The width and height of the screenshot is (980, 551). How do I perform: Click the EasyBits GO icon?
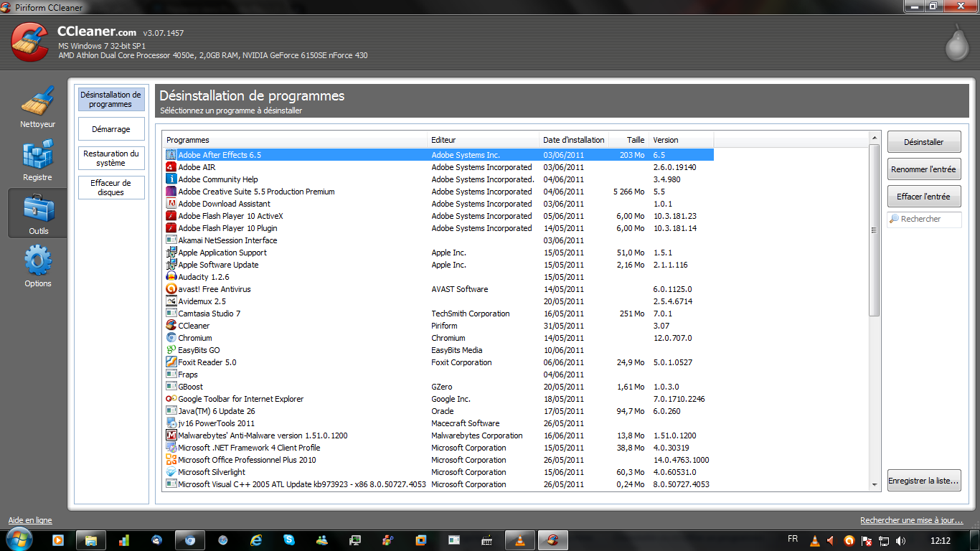pyautogui.click(x=171, y=350)
